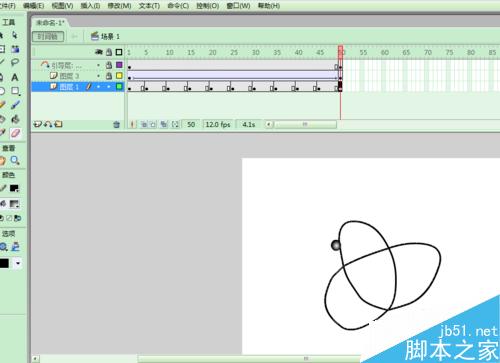The image size is (500, 363).
Task: Click the 12.0 fps frame rate
Action: tap(218, 124)
